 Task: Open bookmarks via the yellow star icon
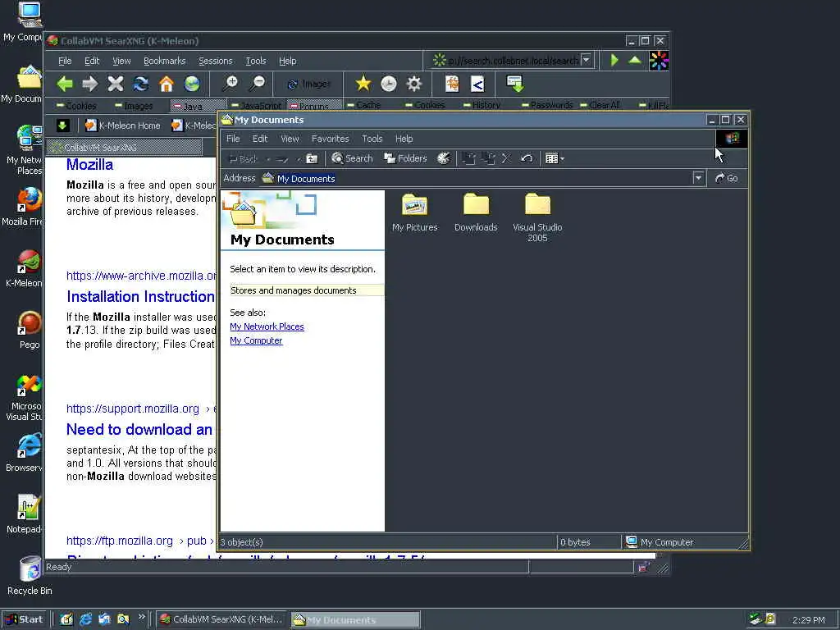pos(363,84)
